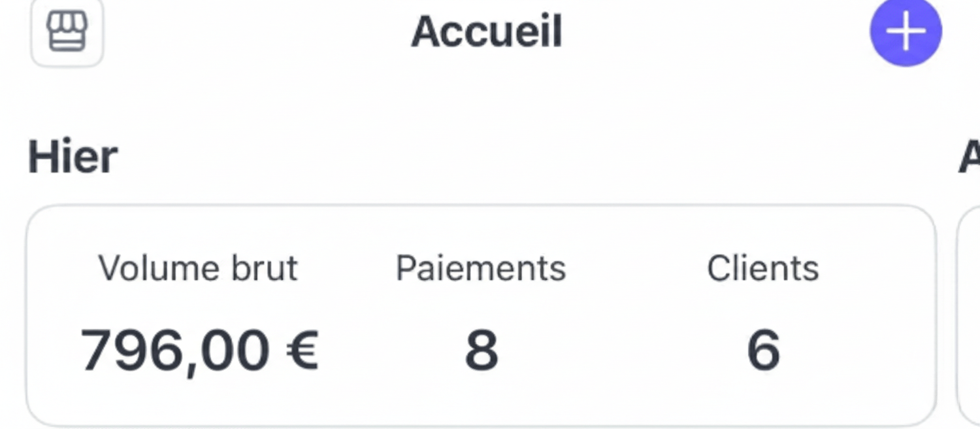Click the euro symbol in the gross volume
980x429 pixels.
point(302,351)
